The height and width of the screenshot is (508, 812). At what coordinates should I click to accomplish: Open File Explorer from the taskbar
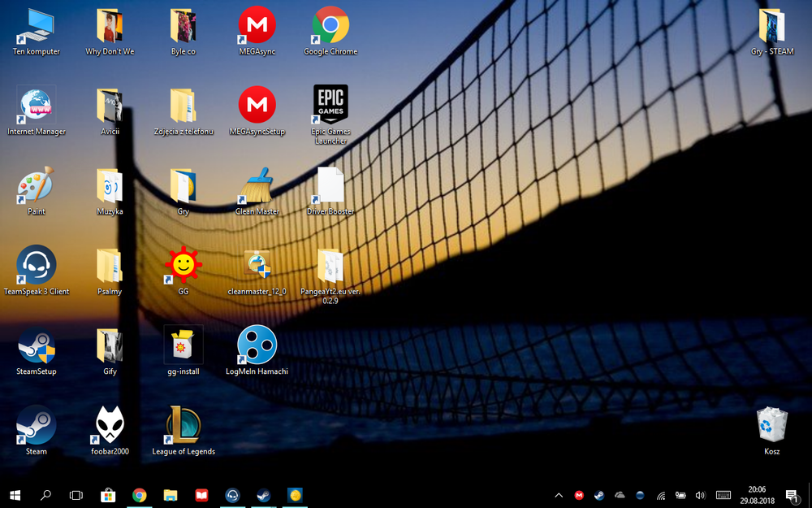tap(171, 496)
